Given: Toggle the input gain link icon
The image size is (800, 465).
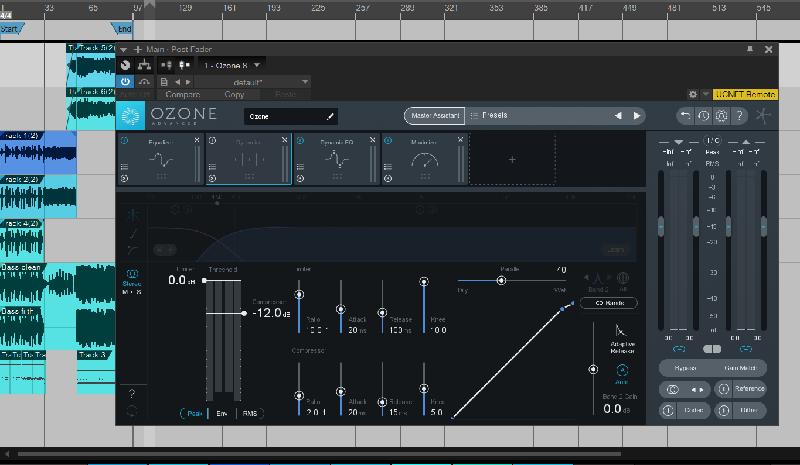Looking at the screenshot, I should [x=679, y=349].
